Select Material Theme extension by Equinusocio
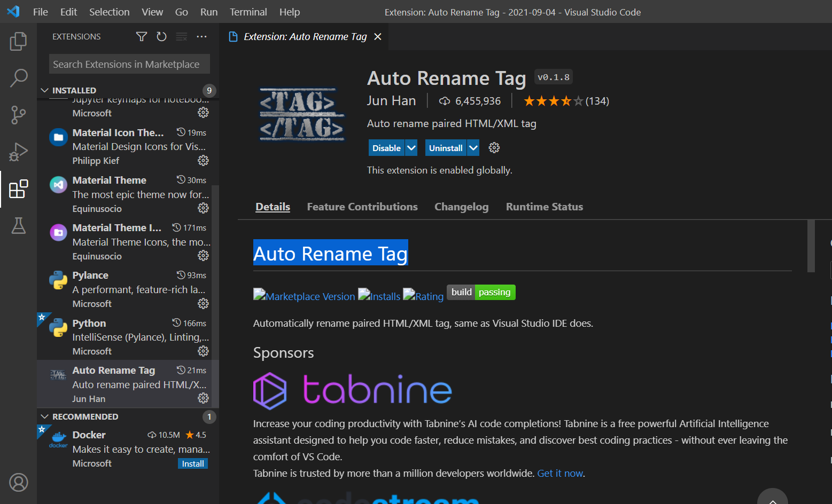Screen dimensions: 832x504 (x=128, y=194)
